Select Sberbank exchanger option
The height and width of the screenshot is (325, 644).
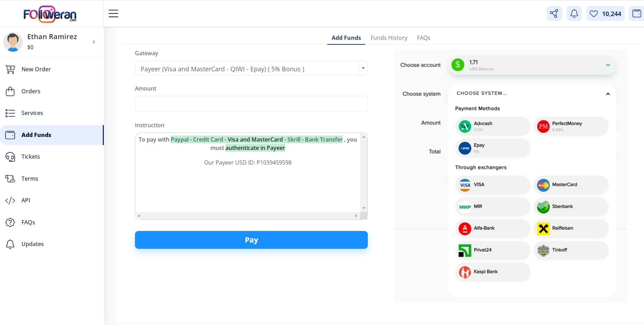pos(571,207)
